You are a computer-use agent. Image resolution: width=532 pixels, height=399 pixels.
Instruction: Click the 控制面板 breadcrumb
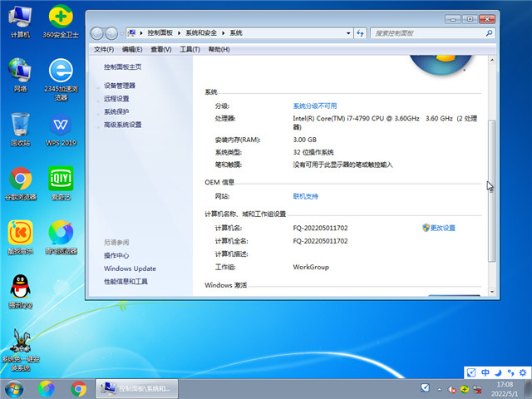pyautogui.click(x=160, y=33)
